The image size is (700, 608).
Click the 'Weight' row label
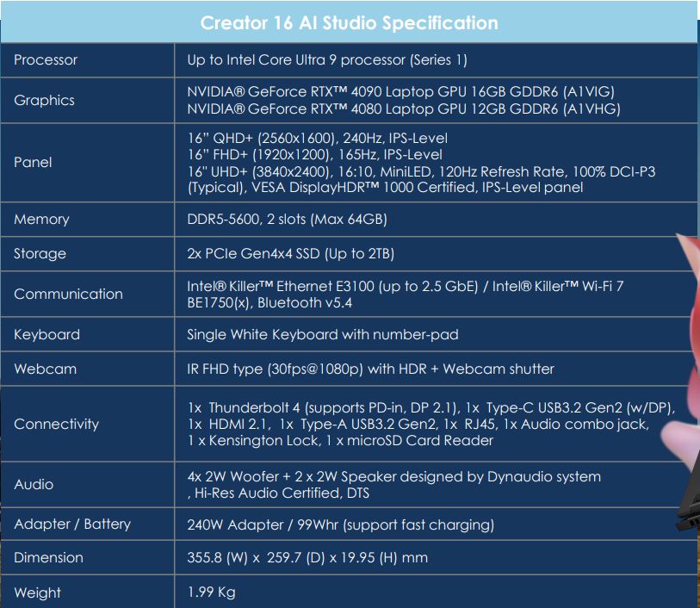[x=38, y=592]
